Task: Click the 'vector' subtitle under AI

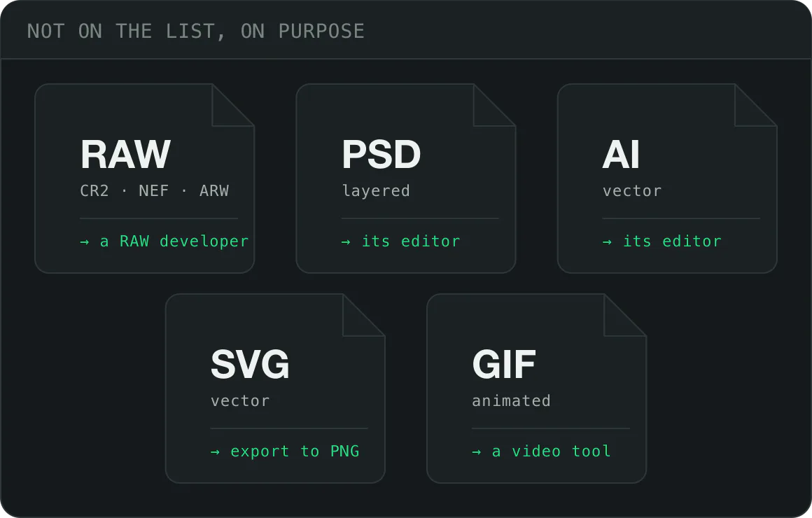Action: [632, 191]
